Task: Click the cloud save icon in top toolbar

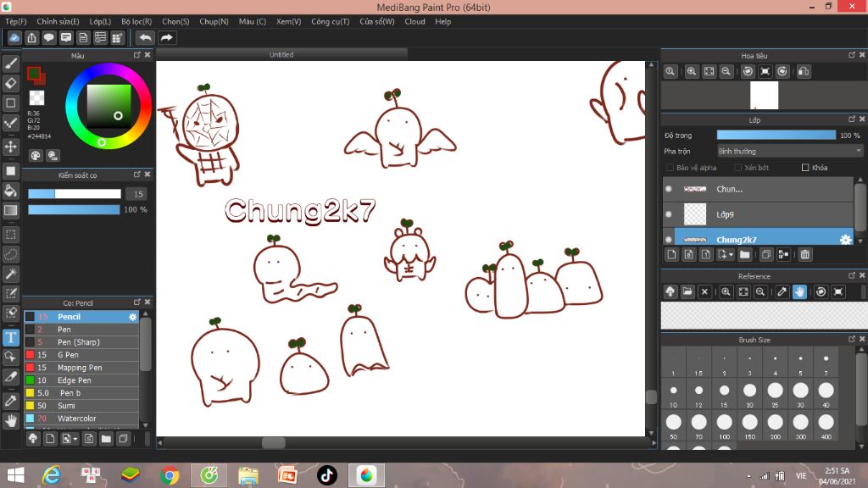Action: click(x=14, y=37)
